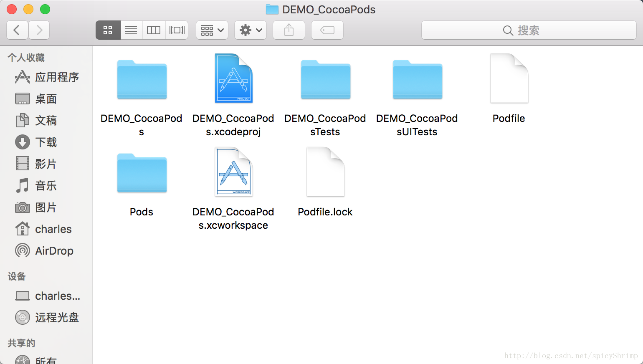Go forward with the right chevron button
The width and height of the screenshot is (643, 364).
39,30
